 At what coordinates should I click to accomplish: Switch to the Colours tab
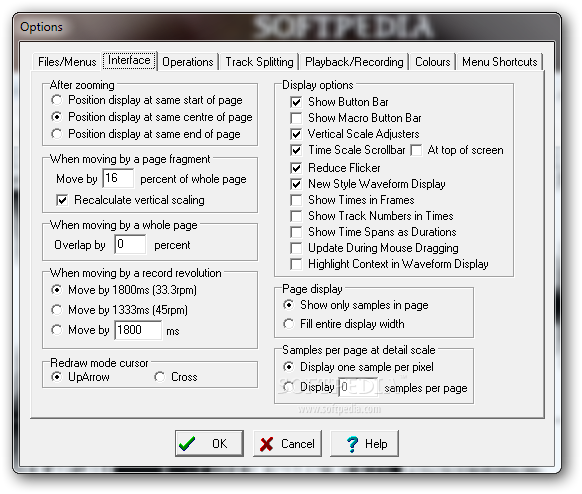(433, 62)
